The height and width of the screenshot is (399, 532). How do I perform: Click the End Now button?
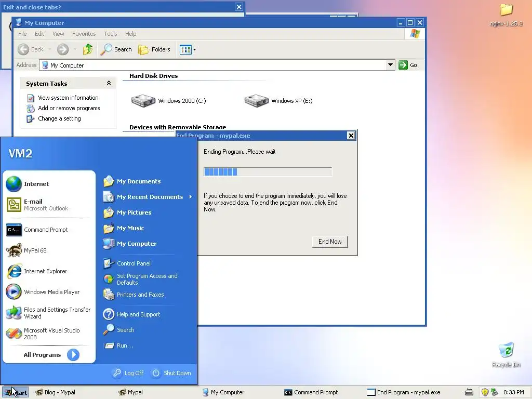tap(330, 242)
